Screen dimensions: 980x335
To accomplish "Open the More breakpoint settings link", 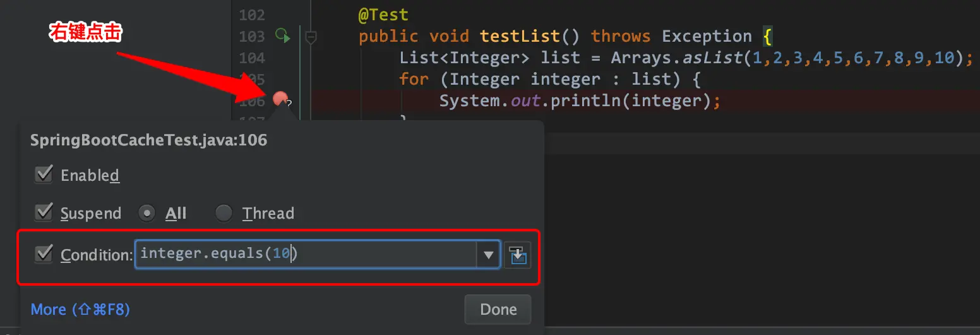I will pyautogui.click(x=80, y=309).
